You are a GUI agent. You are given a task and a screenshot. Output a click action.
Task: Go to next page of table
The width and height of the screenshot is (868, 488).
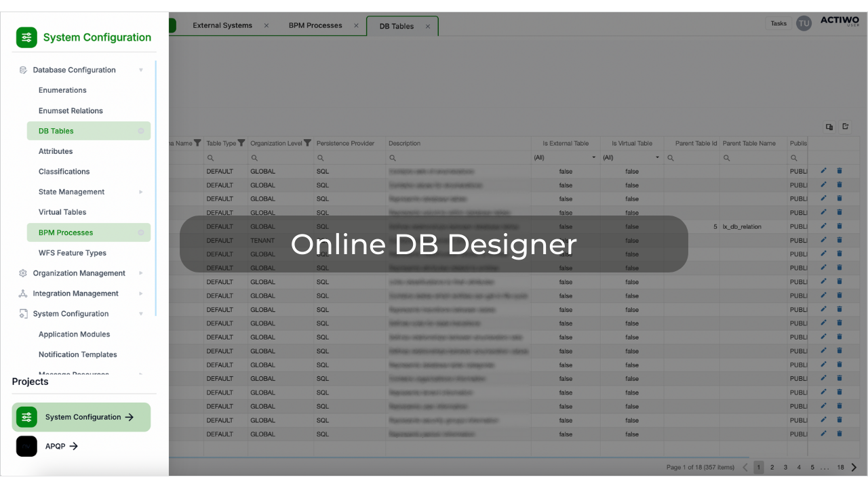click(854, 467)
